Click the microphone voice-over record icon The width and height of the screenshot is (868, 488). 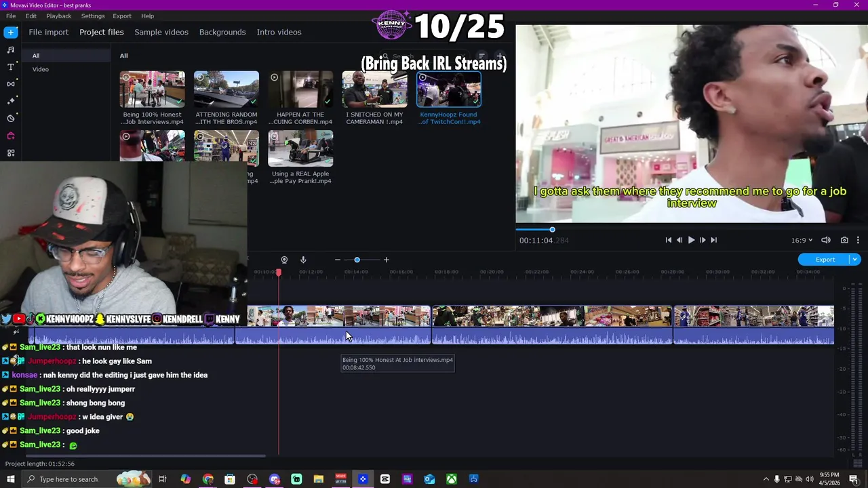coord(303,260)
